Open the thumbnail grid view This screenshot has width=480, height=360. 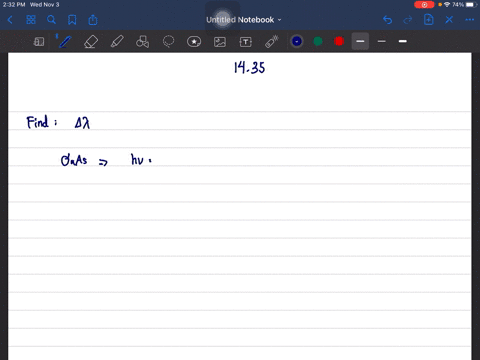(x=31, y=20)
